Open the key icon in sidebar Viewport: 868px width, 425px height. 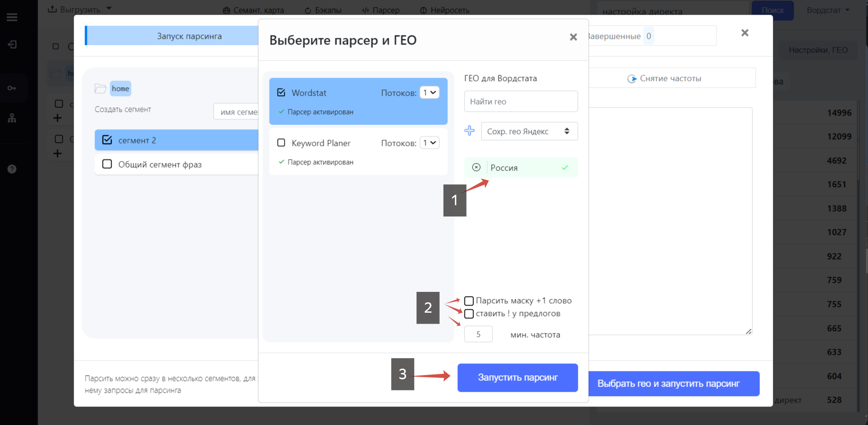click(x=12, y=88)
